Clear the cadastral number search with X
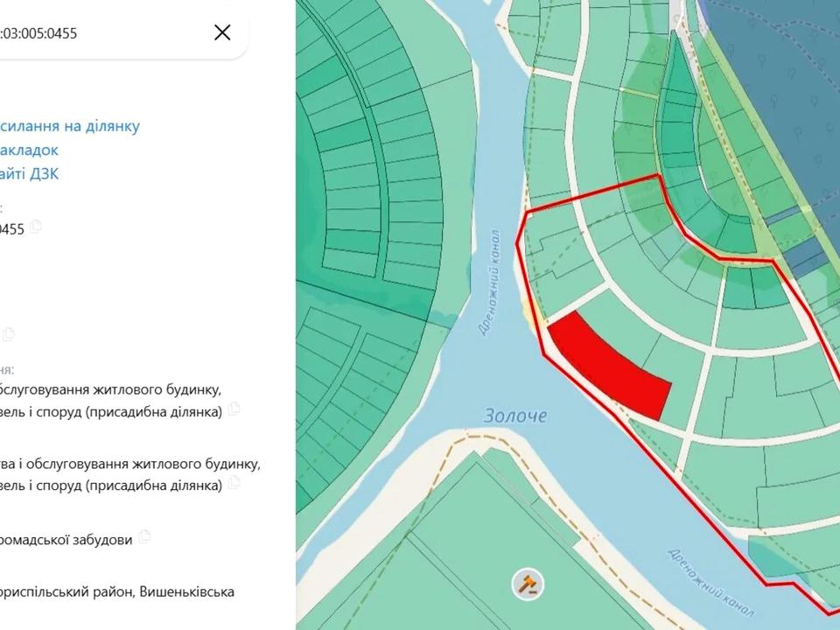This screenshot has height=630, width=840. tap(222, 33)
